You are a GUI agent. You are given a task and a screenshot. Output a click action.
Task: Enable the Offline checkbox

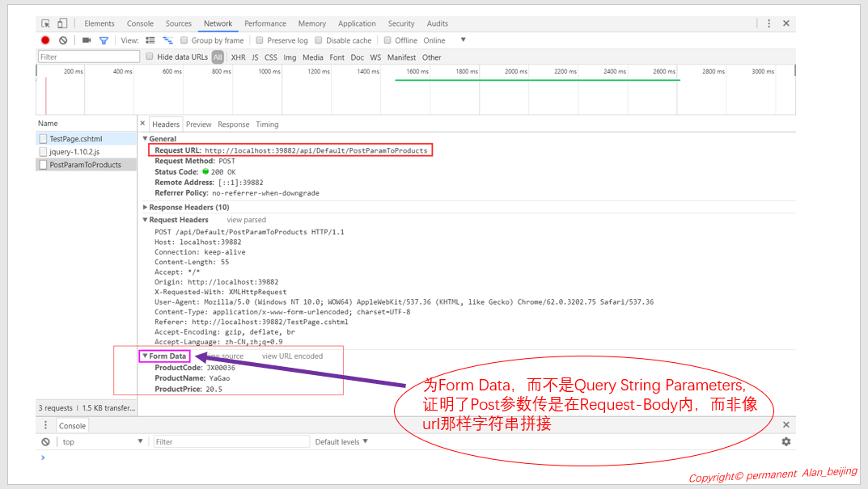[x=387, y=40]
